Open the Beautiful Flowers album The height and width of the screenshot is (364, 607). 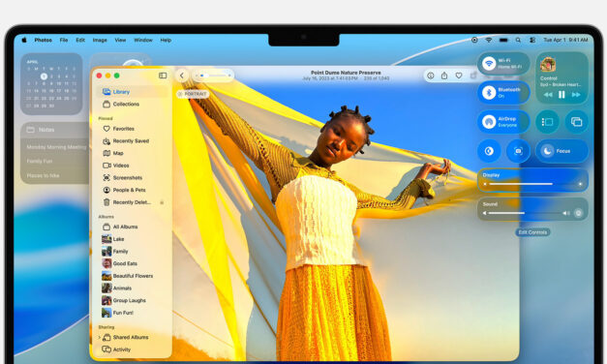point(132,276)
